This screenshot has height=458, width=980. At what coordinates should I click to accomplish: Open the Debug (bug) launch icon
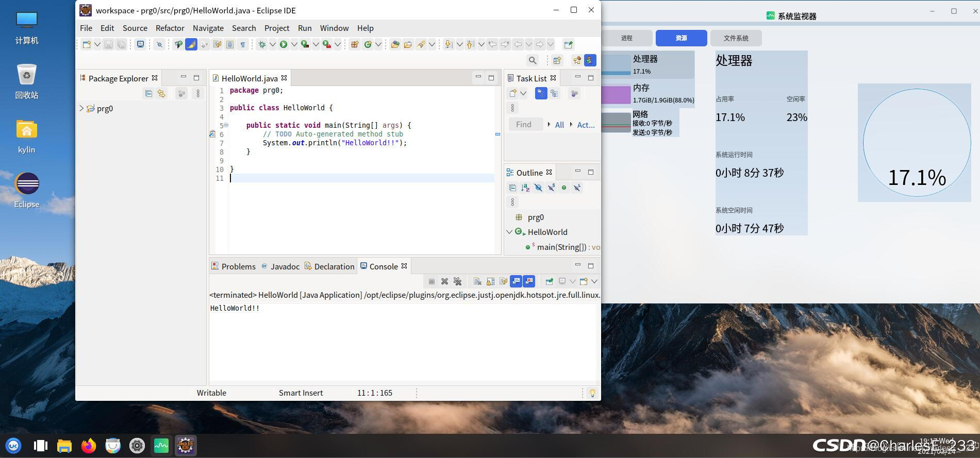[262, 45]
